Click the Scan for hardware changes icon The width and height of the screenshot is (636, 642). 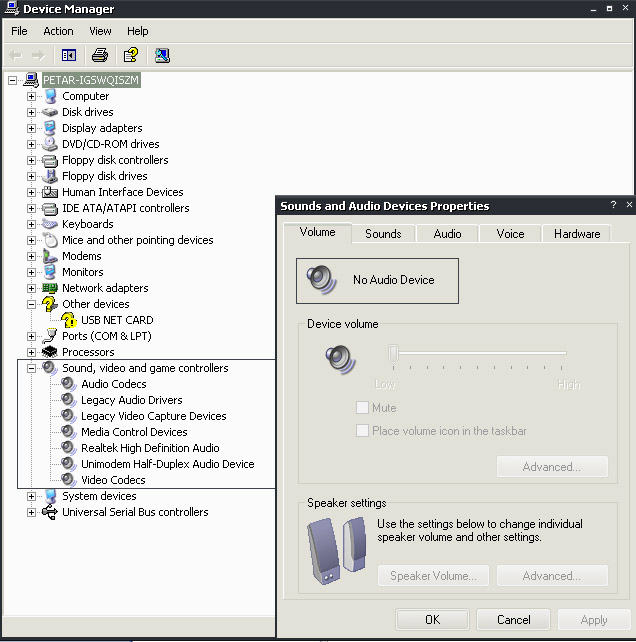click(162, 55)
